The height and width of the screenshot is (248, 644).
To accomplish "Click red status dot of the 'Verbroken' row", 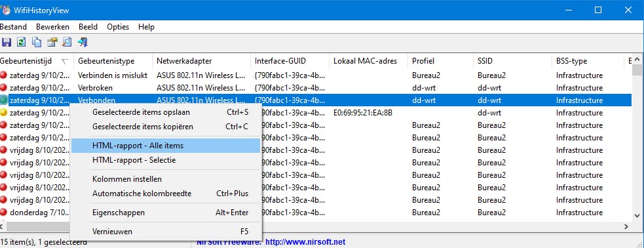I will pos(4,88).
